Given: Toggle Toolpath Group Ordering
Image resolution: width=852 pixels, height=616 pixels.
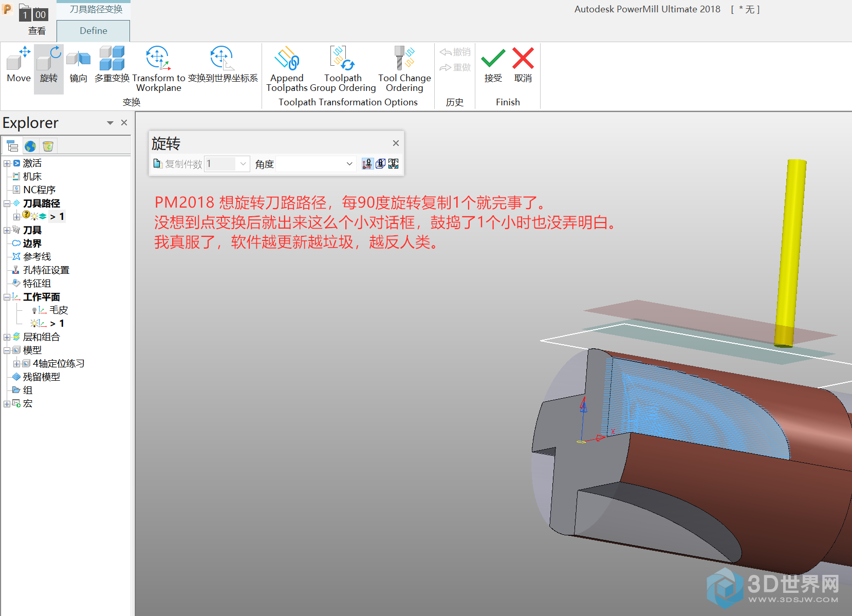Looking at the screenshot, I should (343, 69).
